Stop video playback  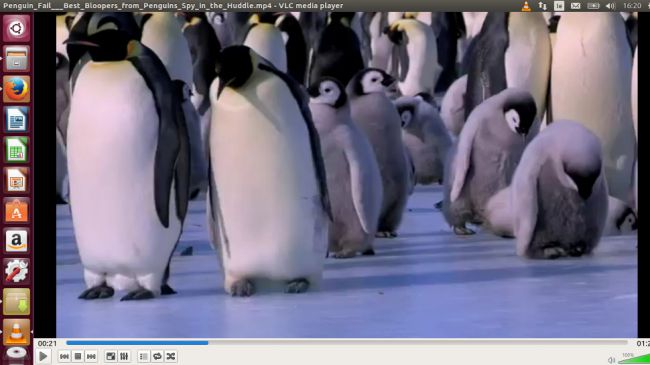pos(78,356)
